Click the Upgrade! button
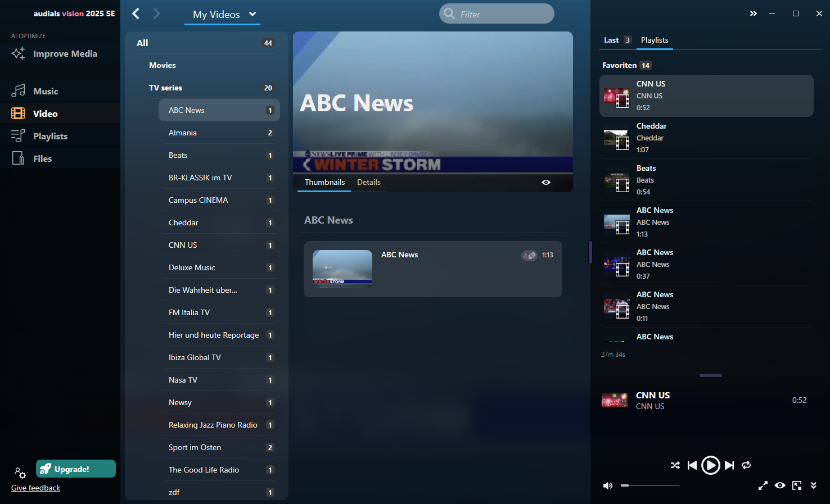This screenshot has height=504, width=830. pyautogui.click(x=76, y=469)
